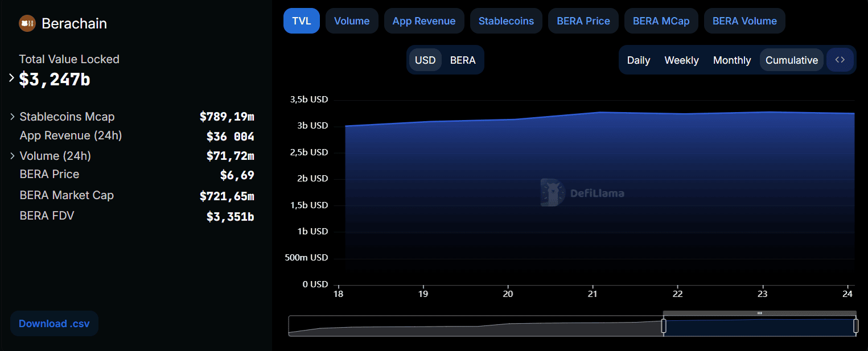Click the Volume (24h) value $71,72m
The height and width of the screenshot is (351, 868).
click(x=231, y=156)
